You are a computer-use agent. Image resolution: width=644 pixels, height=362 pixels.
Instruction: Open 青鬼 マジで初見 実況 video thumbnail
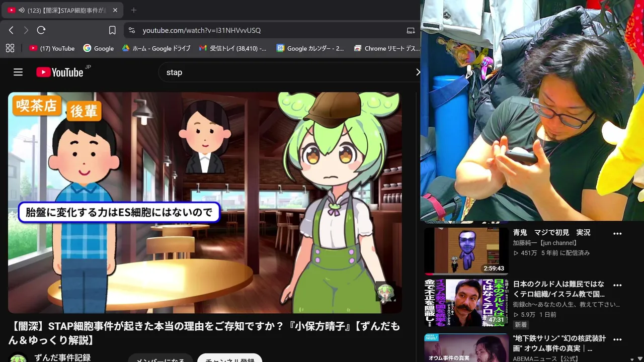tap(466, 250)
